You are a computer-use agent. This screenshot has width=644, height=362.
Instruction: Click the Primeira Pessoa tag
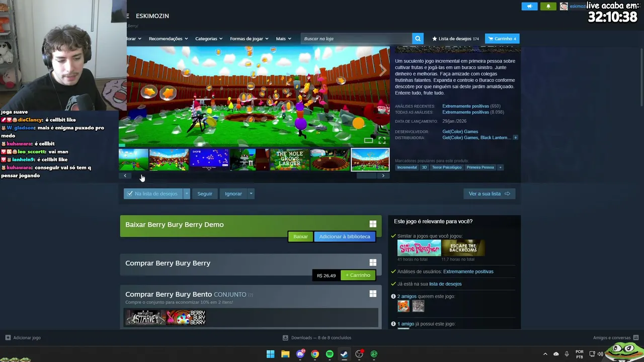pos(480,167)
